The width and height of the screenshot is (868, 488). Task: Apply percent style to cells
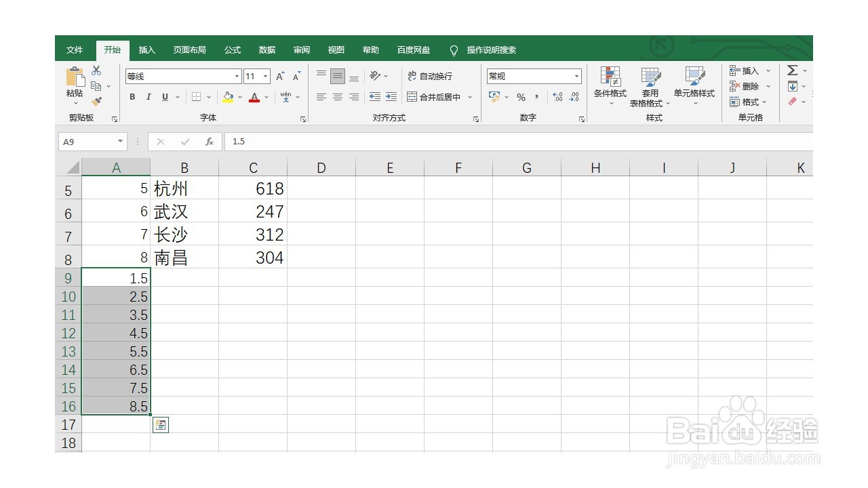[x=521, y=97]
